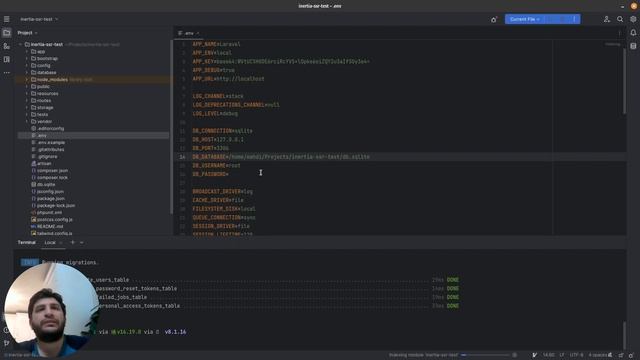The image size is (640, 360).
Task: Expand the public folder
Action: coord(27,87)
